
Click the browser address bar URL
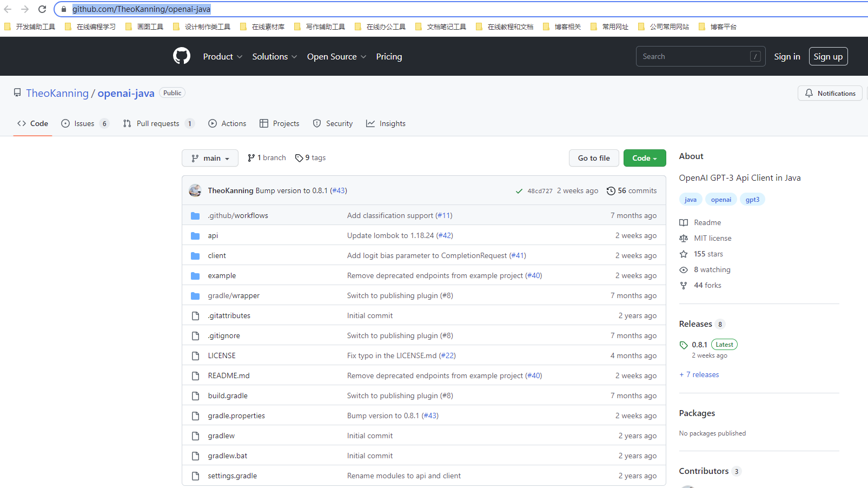141,9
